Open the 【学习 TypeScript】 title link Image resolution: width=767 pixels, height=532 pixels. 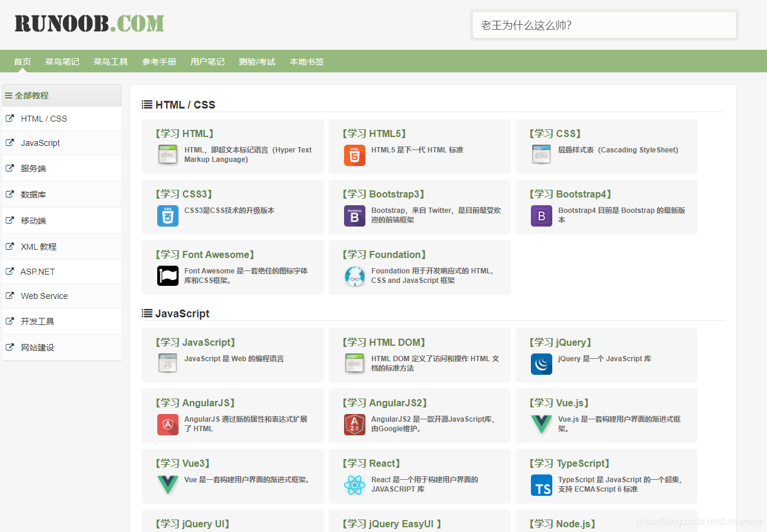point(569,463)
